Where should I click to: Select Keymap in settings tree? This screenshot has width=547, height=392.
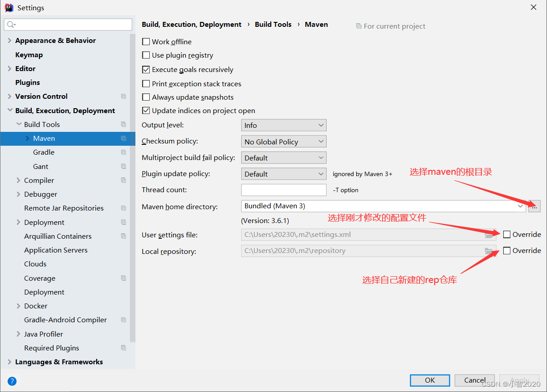point(29,55)
